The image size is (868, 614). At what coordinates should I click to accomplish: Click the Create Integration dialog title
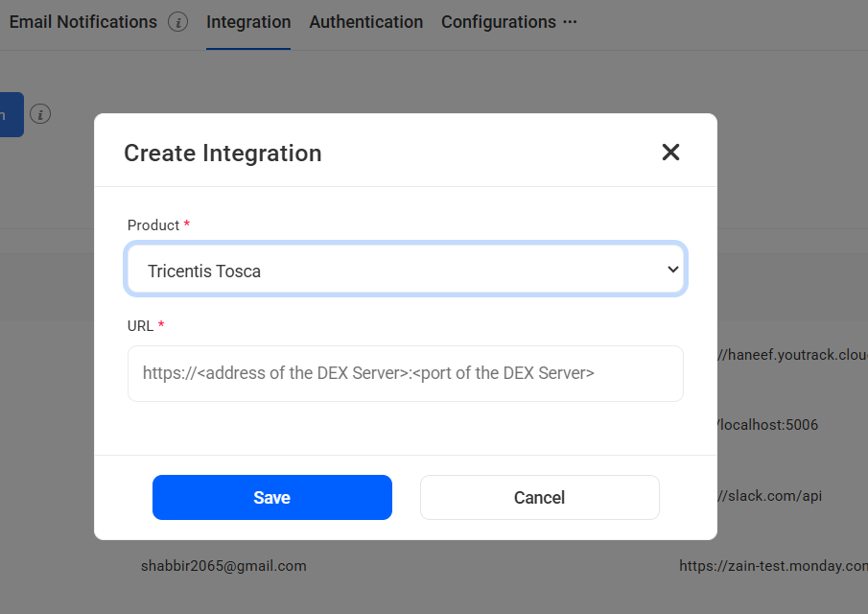click(223, 153)
